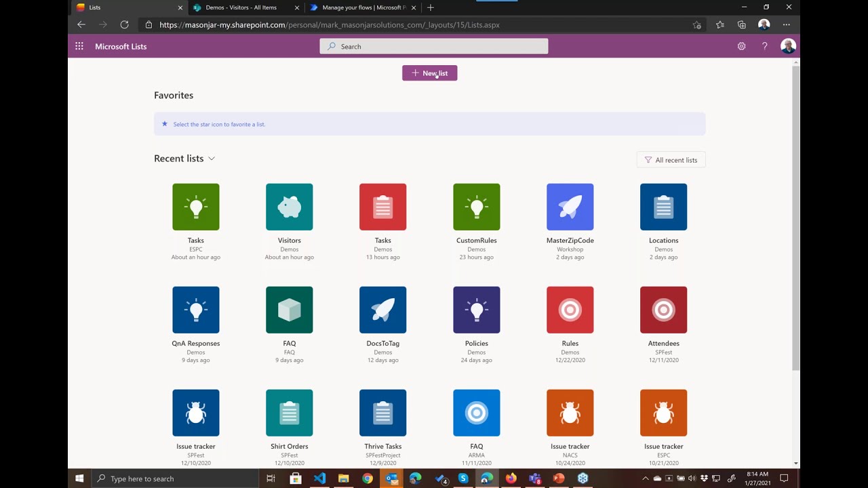Open the NACS Issue tracker bug icon
Image resolution: width=868 pixels, height=488 pixels.
(570, 413)
